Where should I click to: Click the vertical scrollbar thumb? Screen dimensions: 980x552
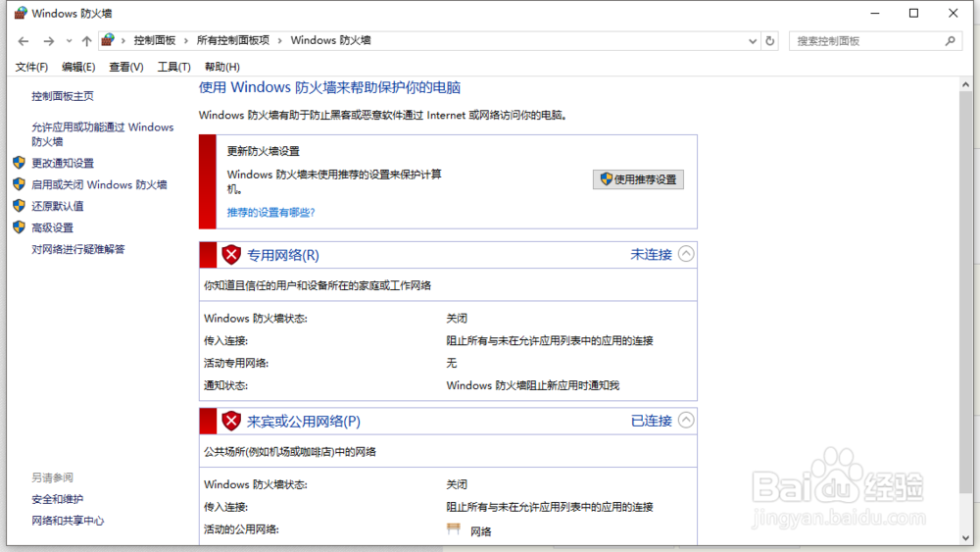pos(966,292)
